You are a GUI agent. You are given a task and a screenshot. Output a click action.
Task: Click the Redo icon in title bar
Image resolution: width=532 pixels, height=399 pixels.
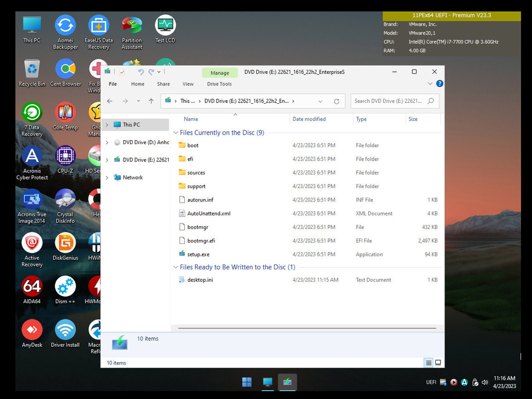click(151, 72)
